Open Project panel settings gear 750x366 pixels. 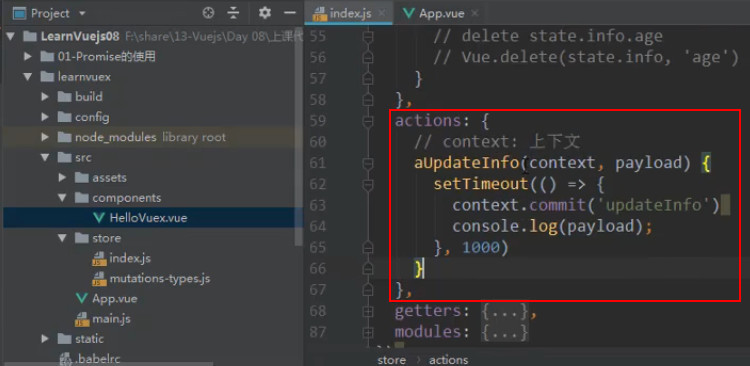[265, 13]
